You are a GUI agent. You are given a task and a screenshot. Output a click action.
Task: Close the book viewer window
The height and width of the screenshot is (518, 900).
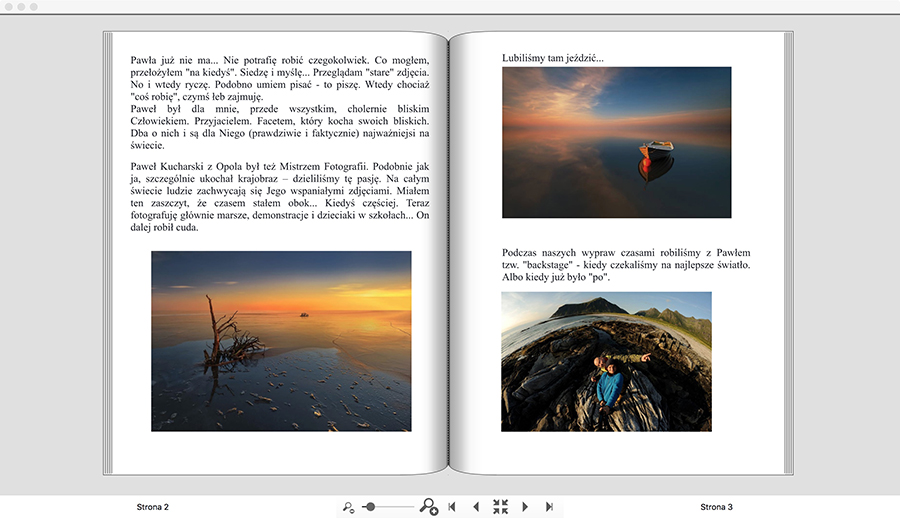(9, 6)
